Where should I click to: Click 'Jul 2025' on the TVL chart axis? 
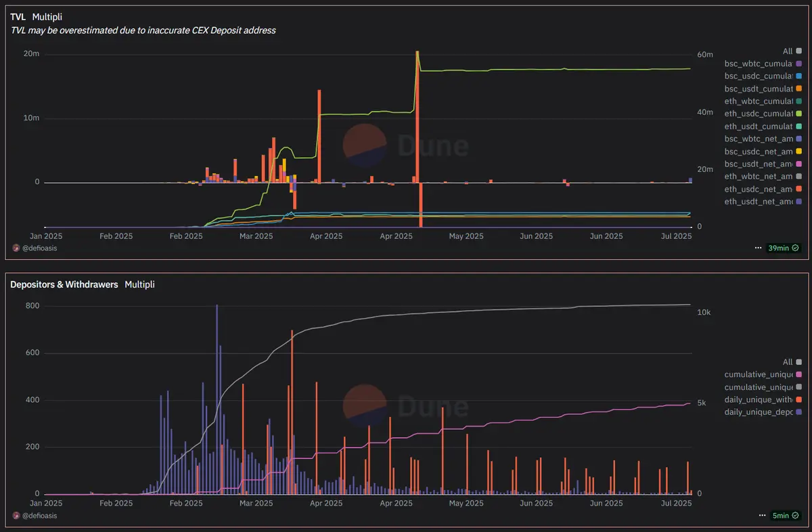click(x=676, y=236)
